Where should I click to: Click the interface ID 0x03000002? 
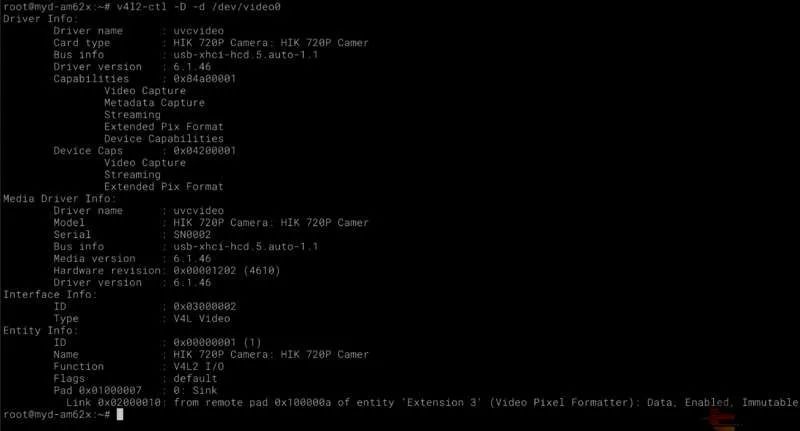205,307
